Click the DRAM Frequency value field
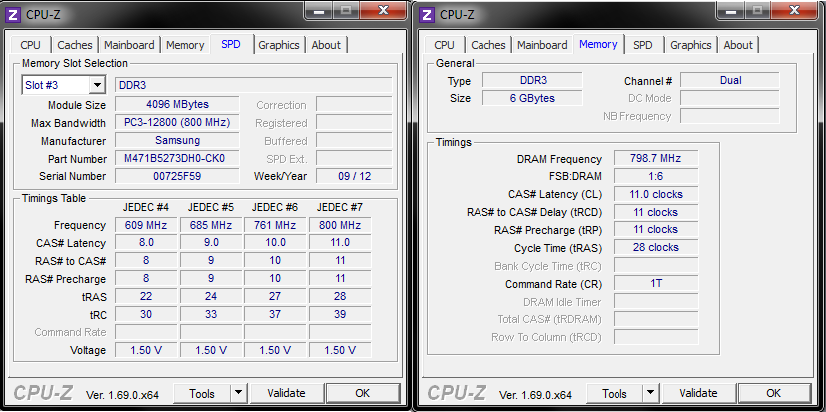826x412 pixels. (653, 159)
